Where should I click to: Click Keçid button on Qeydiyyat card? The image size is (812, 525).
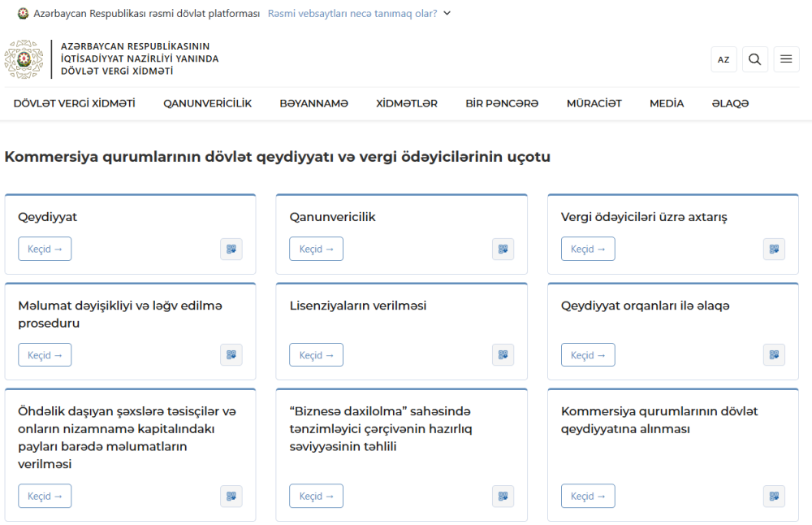(45, 249)
